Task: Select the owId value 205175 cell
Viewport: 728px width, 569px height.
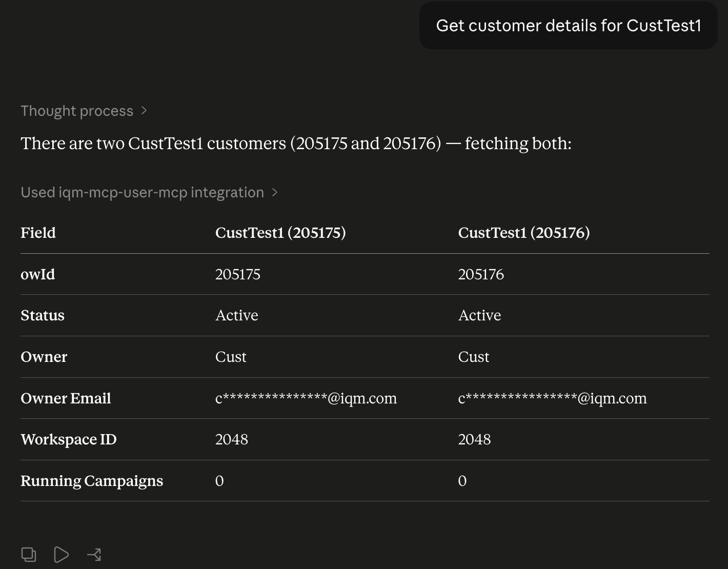Action: point(238,274)
